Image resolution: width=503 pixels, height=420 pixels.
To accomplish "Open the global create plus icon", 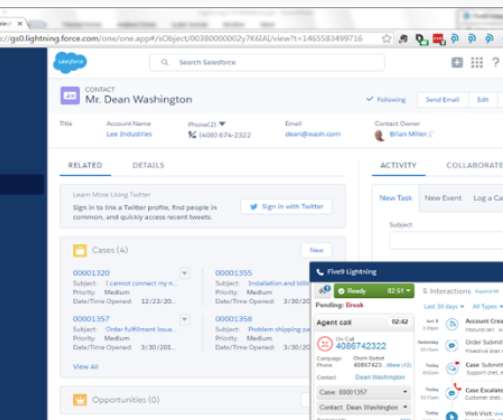I will click(457, 62).
